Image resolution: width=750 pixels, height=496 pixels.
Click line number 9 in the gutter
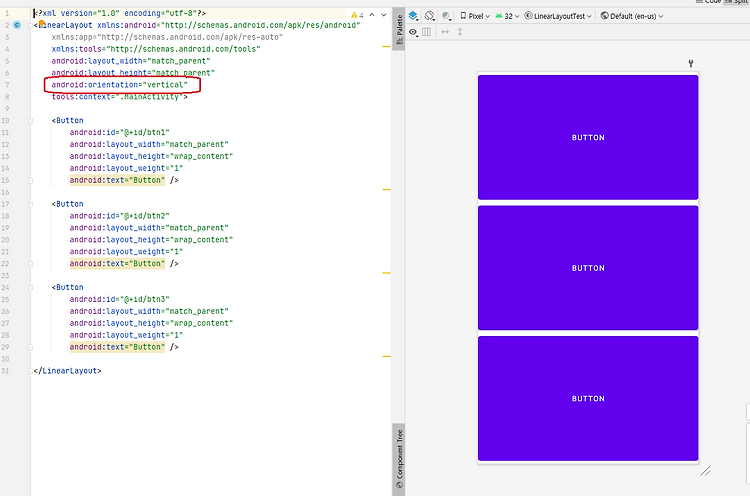coord(7,109)
